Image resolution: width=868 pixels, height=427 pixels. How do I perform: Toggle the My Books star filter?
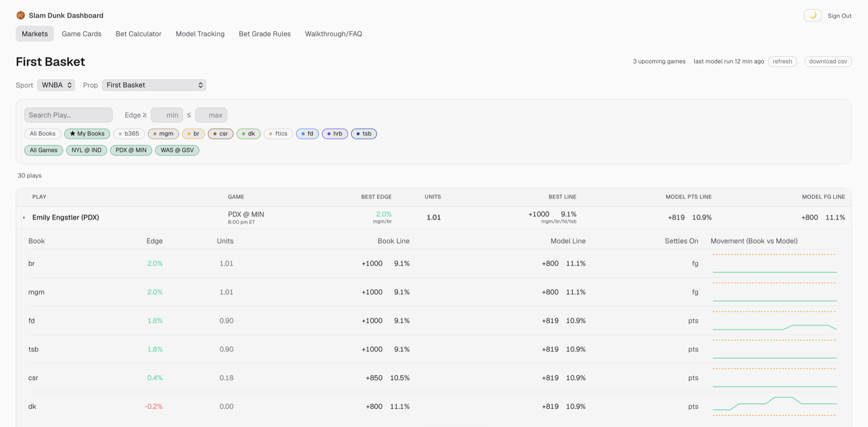[x=87, y=134]
